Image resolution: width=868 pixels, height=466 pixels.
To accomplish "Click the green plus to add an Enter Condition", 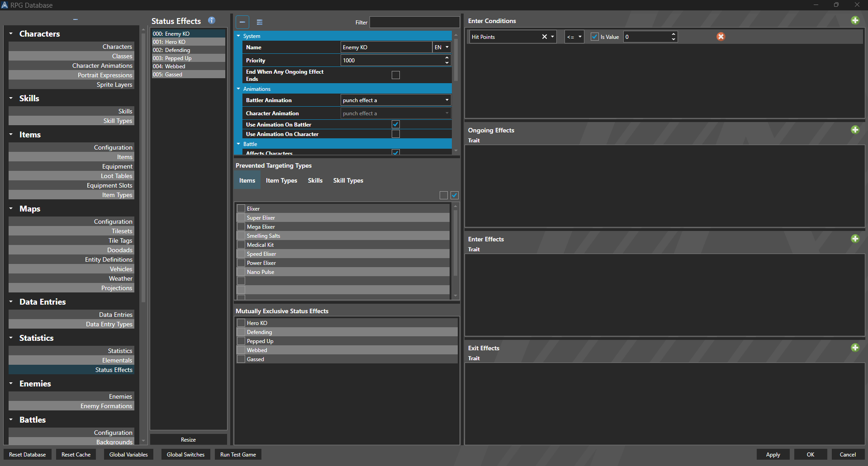I will click(855, 20).
